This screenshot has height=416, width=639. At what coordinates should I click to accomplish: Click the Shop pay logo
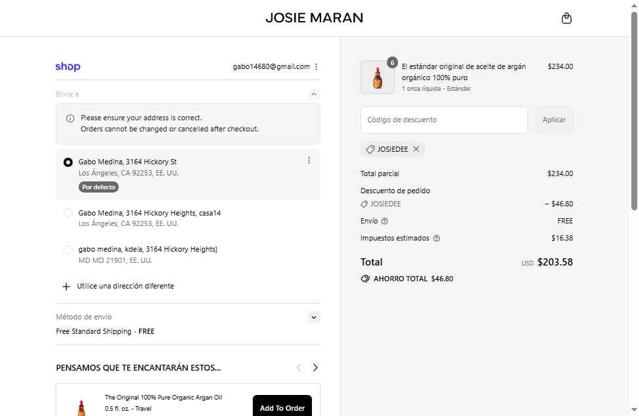(68, 66)
